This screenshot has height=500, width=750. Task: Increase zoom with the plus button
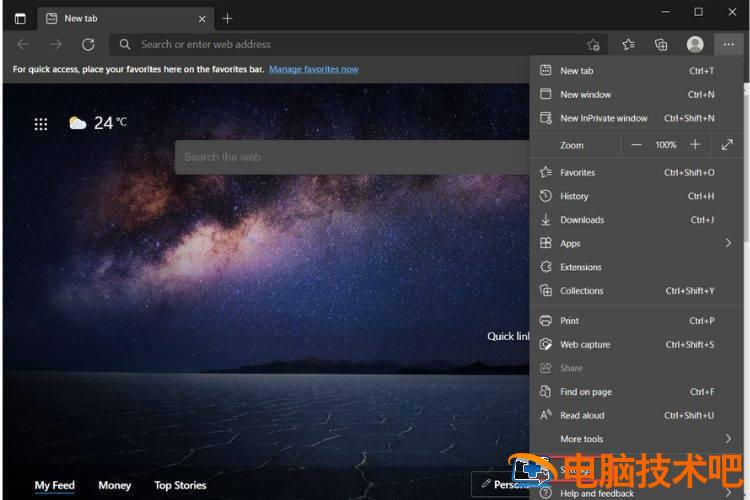695,144
